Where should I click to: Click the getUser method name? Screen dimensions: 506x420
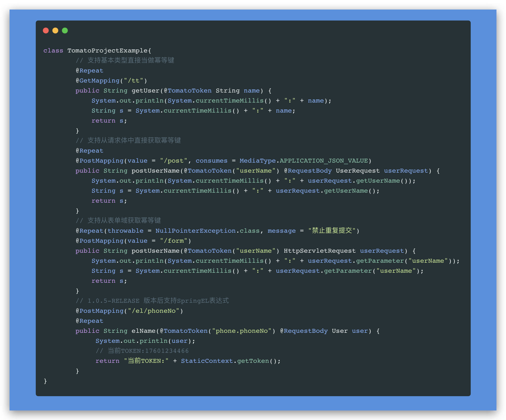(x=145, y=91)
